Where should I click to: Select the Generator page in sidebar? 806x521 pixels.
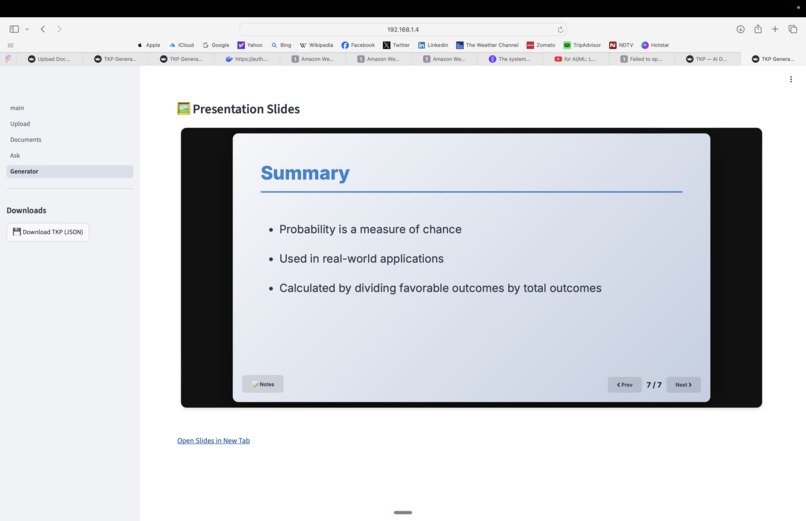pyautogui.click(x=69, y=172)
